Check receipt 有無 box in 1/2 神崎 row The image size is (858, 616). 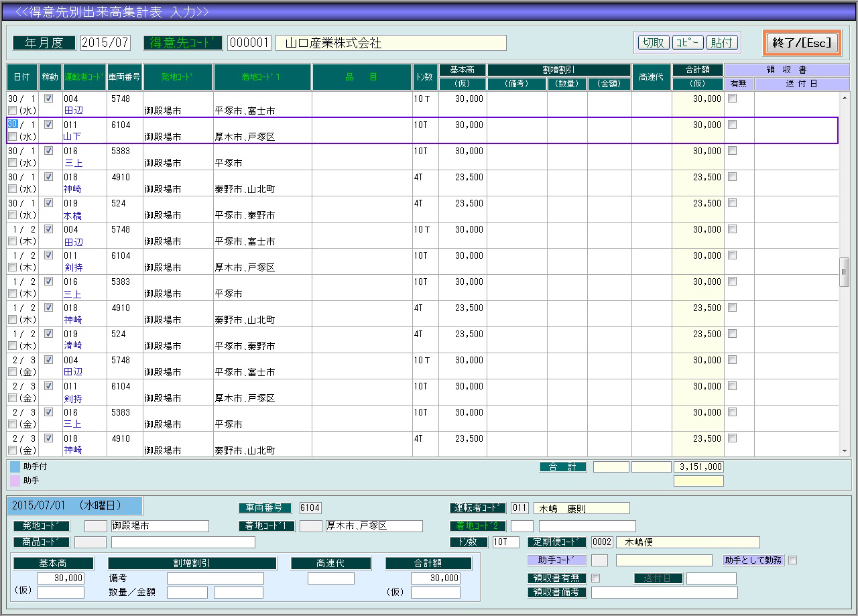732,307
